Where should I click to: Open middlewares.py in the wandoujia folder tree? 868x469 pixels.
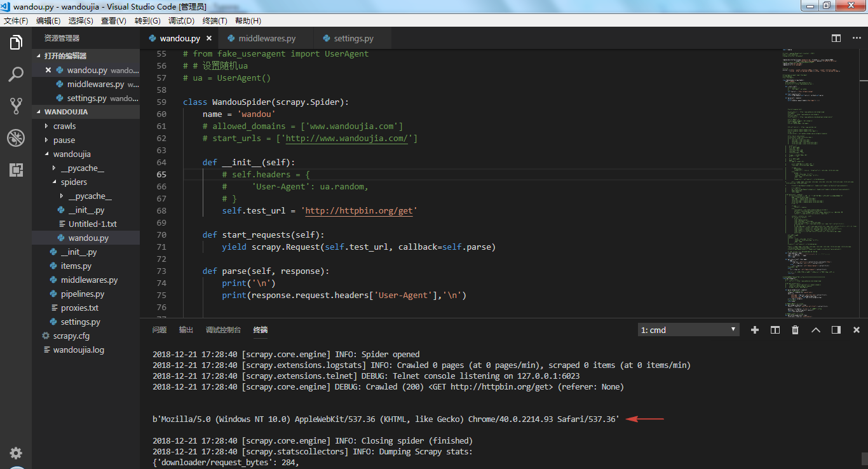(x=86, y=280)
